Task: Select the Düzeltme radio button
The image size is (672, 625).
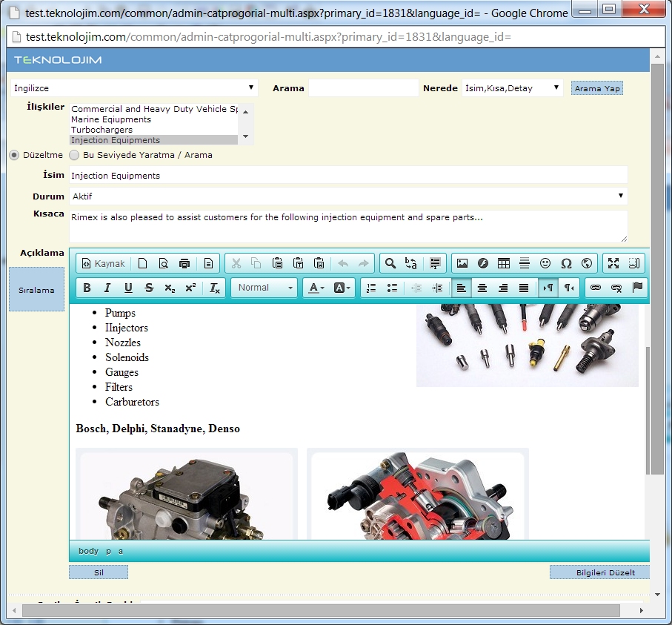Action: (x=14, y=155)
